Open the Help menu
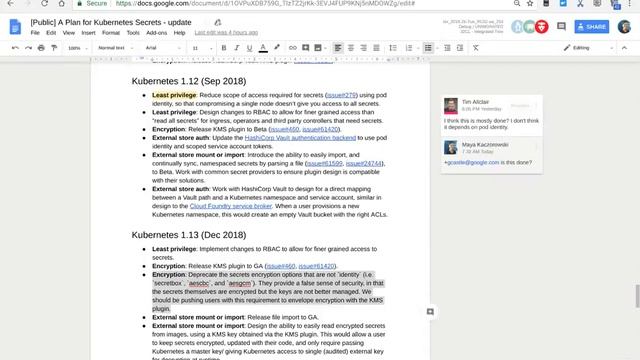Image resolution: width=640 pixels, height=360 pixels. (180, 33)
